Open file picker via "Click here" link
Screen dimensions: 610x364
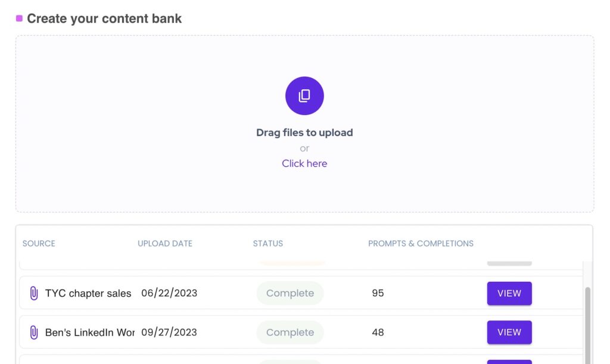click(304, 163)
